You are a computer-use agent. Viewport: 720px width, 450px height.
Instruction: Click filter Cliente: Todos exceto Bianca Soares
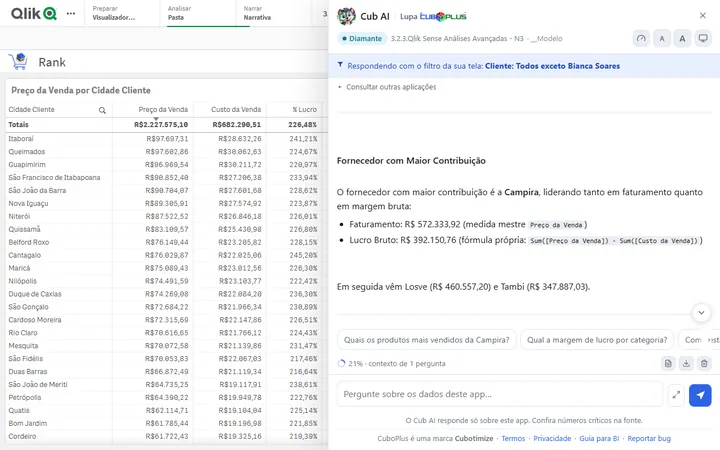tap(552, 66)
